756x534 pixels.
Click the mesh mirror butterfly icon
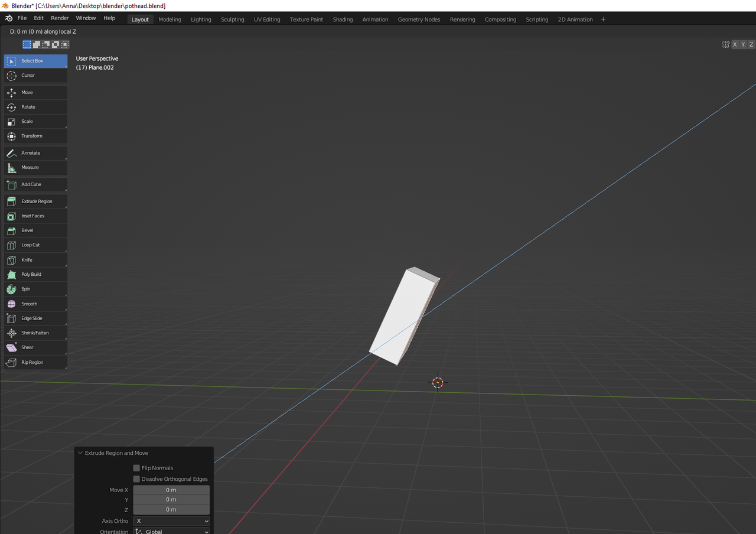(725, 44)
